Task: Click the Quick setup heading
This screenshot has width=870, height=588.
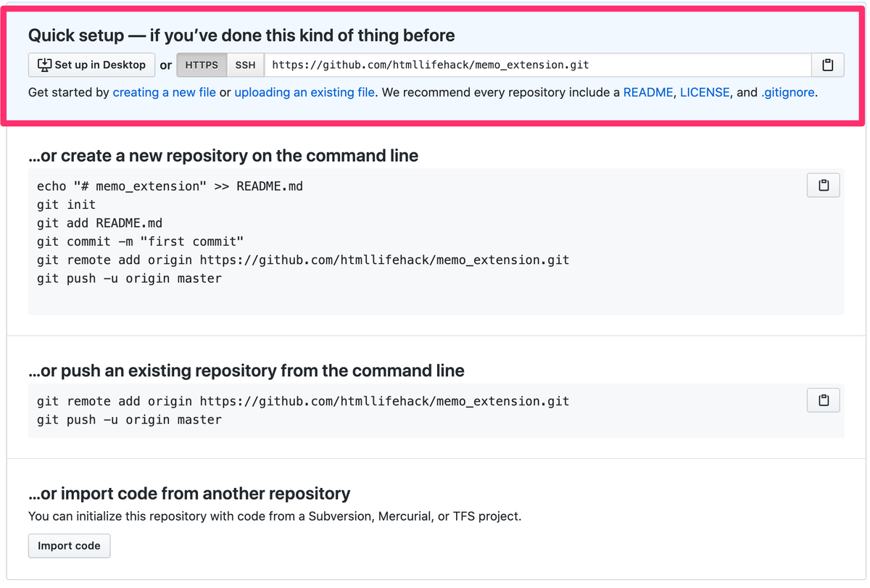Action: pos(241,36)
